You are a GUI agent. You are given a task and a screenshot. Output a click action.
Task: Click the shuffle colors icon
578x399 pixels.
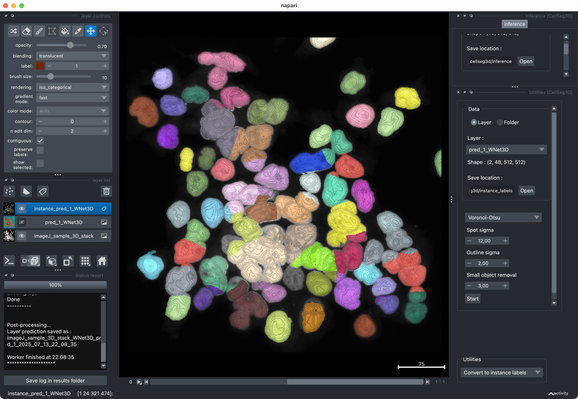click(x=13, y=31)
